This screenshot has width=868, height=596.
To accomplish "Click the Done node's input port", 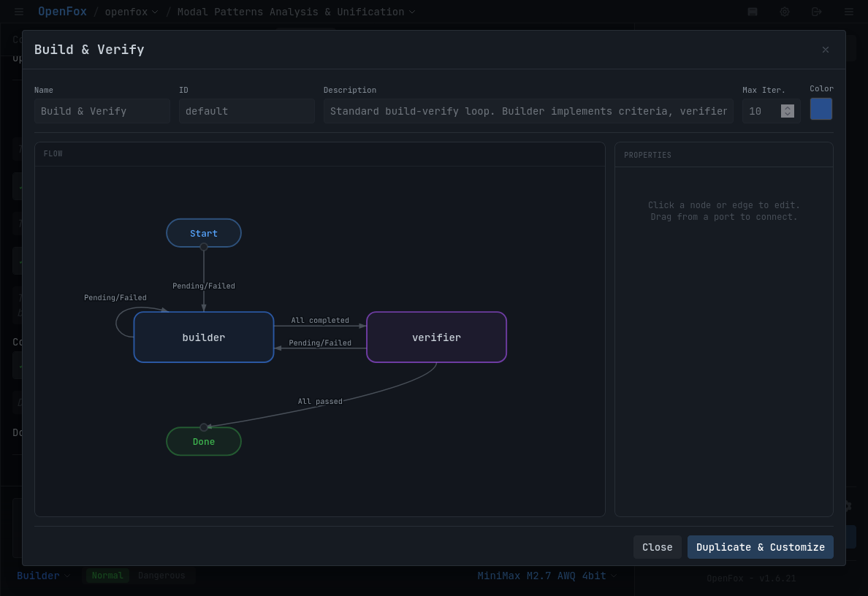I will pyautogui.click(x=204, y=427).
